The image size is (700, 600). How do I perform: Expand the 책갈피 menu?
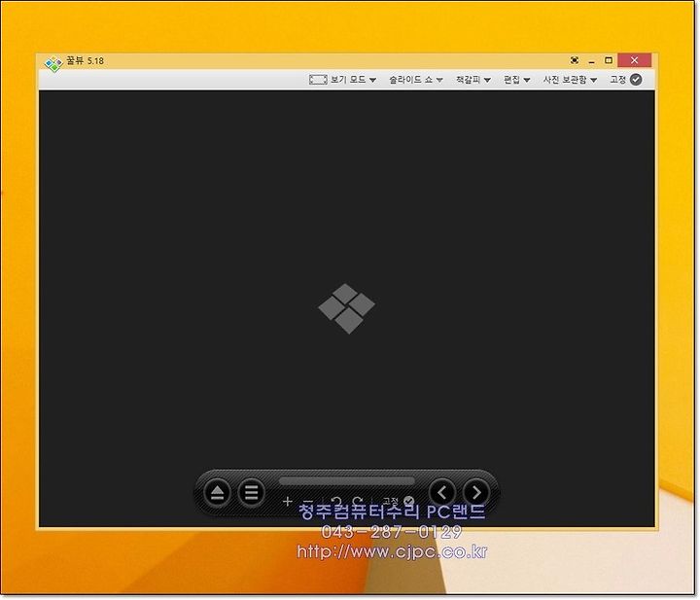473,80
